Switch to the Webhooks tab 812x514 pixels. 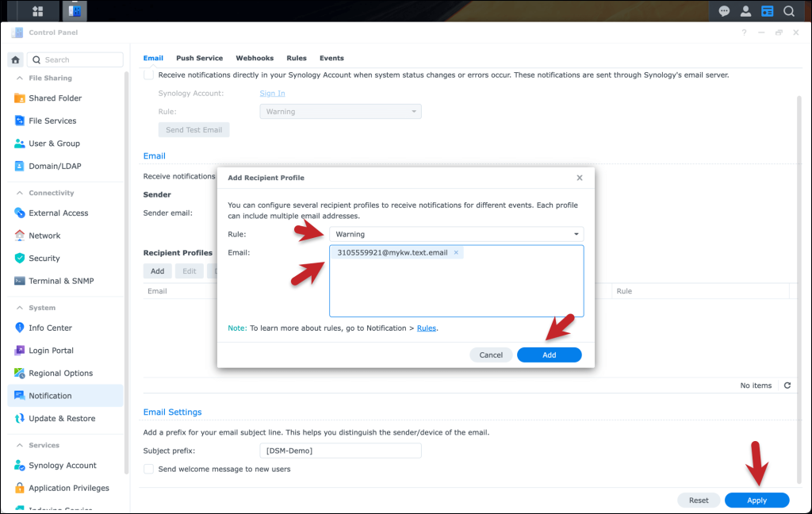[x=255, y=58]
